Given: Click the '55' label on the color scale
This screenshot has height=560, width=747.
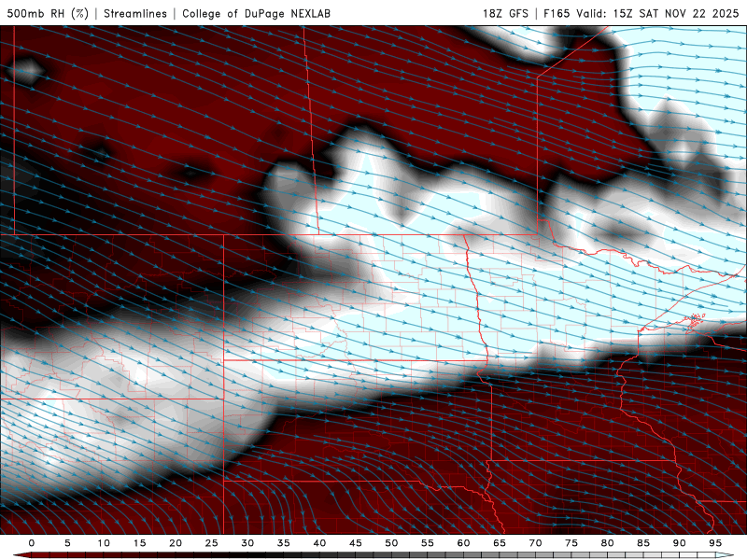Looking at the screenshot, I should [x=428, y=543].
